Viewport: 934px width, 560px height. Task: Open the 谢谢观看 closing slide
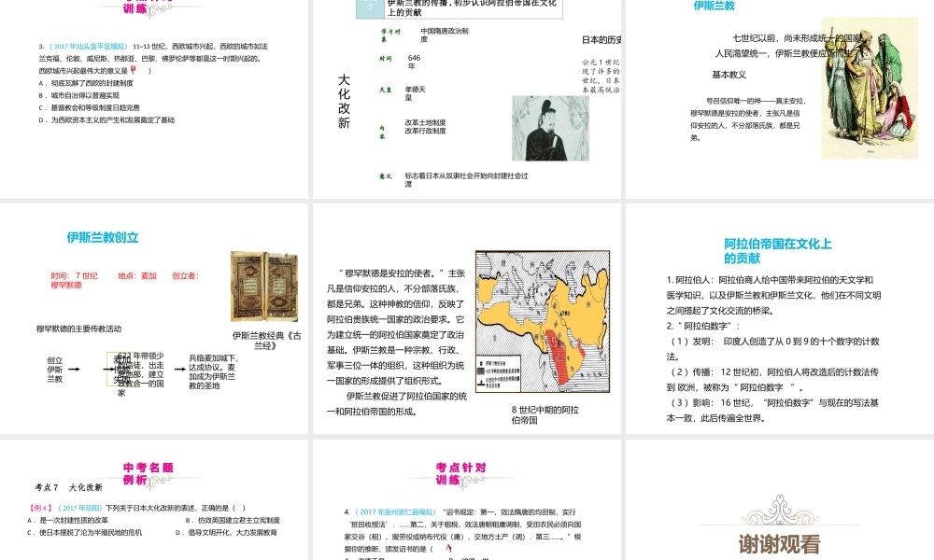pyautogui.click(x=780, y=500)
